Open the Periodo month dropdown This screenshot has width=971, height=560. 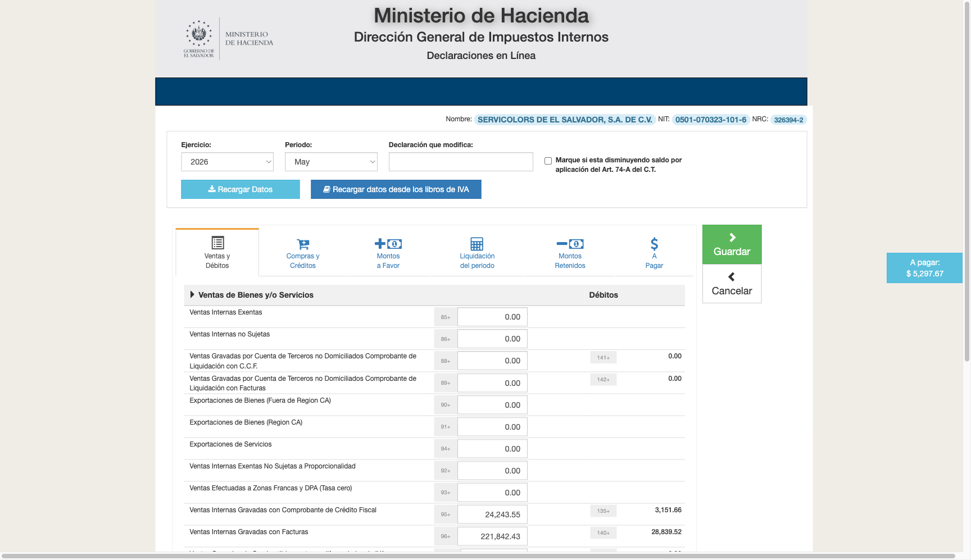point(331,162)
